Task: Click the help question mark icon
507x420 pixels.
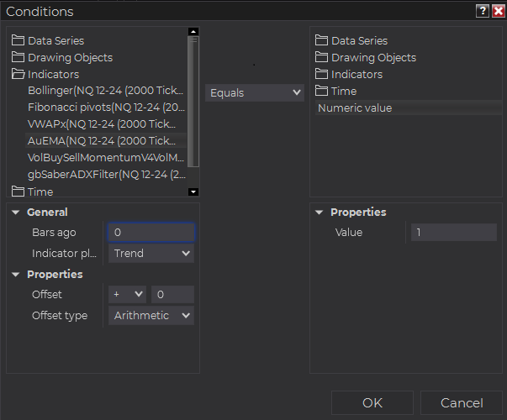Action: (482, 11)
